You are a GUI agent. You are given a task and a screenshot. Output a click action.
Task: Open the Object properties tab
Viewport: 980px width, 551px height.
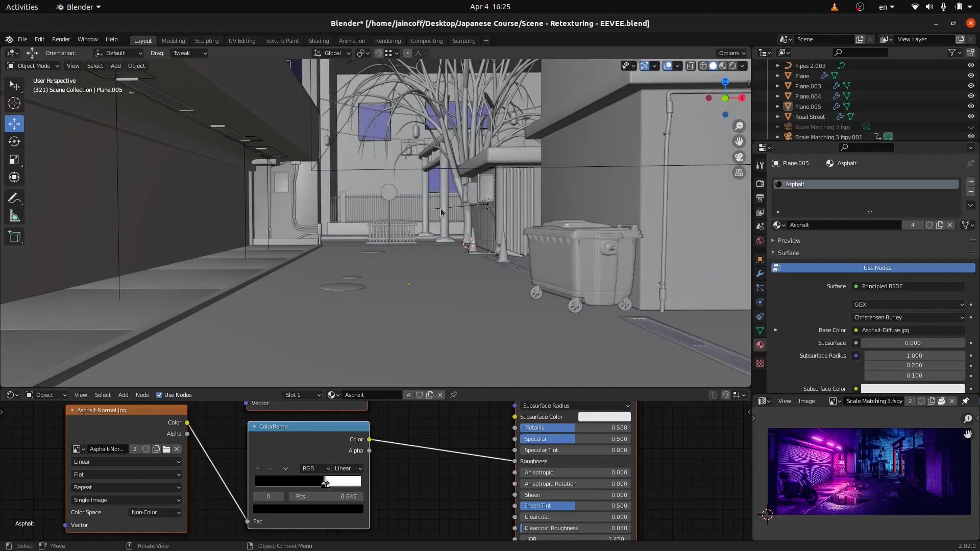(x=760, y=259)
